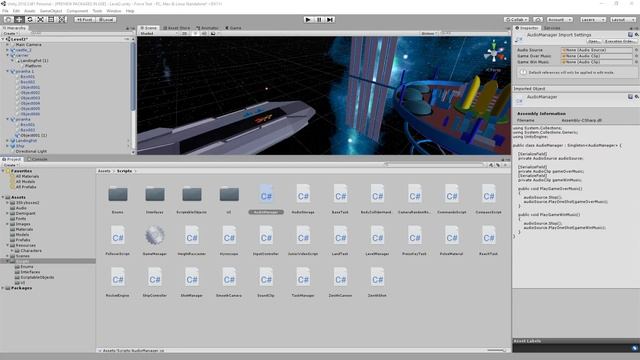This screenshot has height=360, width=640.
Task: Click Scripts in the project breadcrumb
Action: [124, 171]
